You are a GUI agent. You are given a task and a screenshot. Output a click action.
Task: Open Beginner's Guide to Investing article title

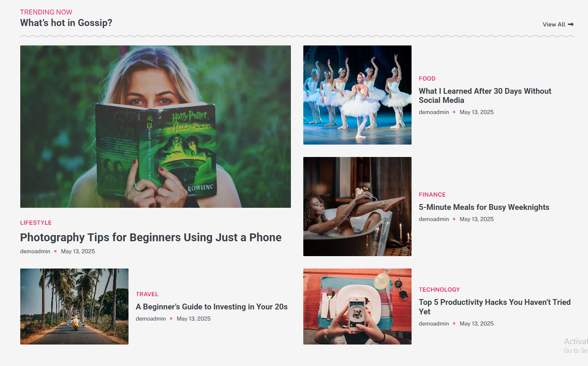(212, 307)
